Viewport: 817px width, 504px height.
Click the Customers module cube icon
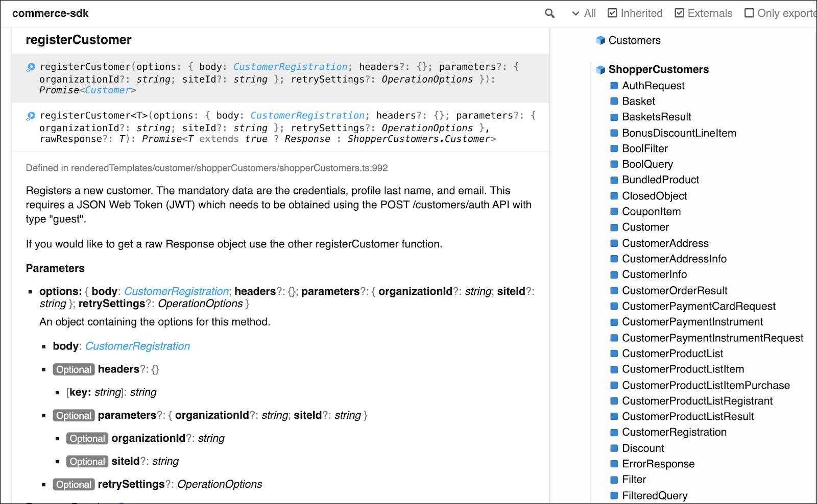600,40
